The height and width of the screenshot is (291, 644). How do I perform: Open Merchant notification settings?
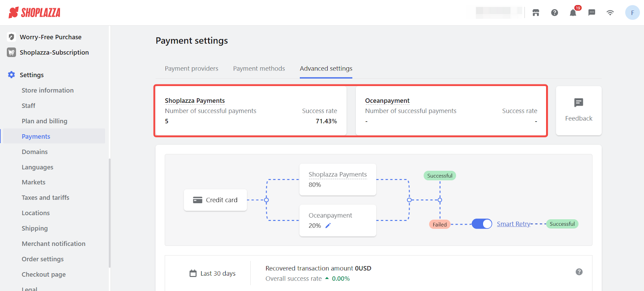point(54,243)
